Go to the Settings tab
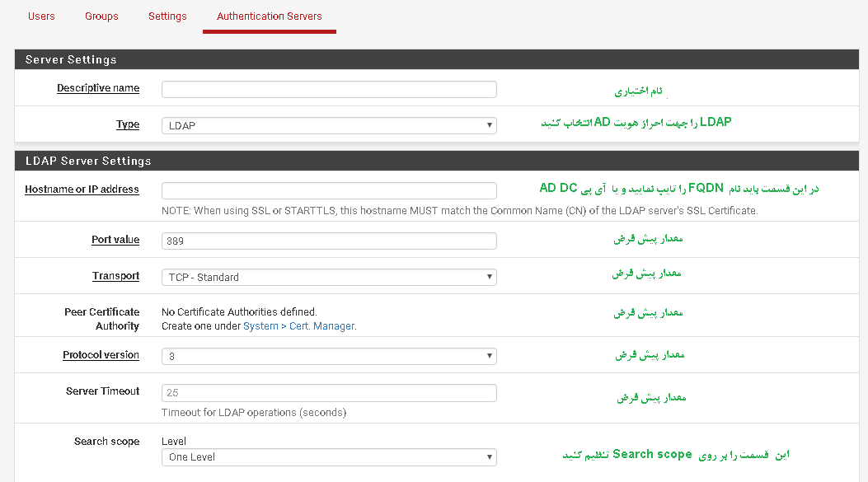 coord(167,16)
